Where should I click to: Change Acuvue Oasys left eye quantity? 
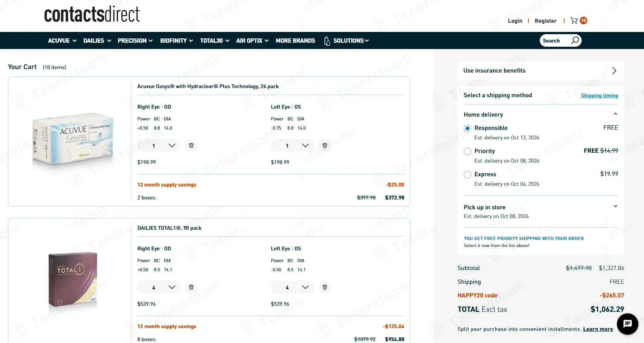pyautogui.click(x=293, y=145)
